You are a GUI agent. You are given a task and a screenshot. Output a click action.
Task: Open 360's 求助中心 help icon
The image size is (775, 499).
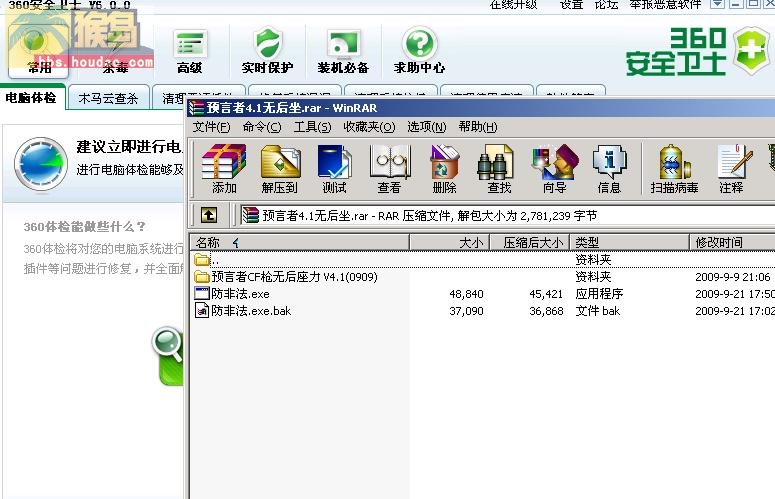[x=419, y=43]
